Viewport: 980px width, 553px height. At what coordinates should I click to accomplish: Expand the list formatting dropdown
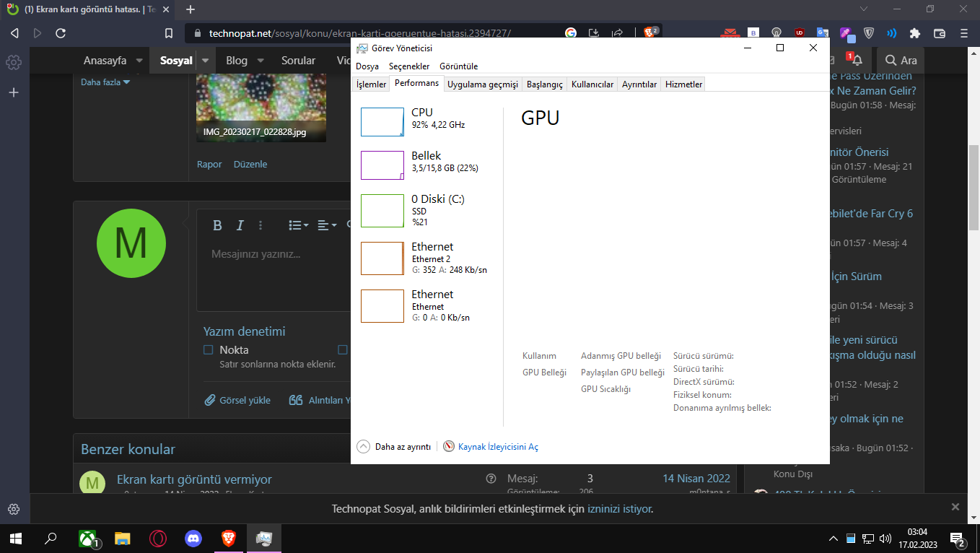pos(298,225)
